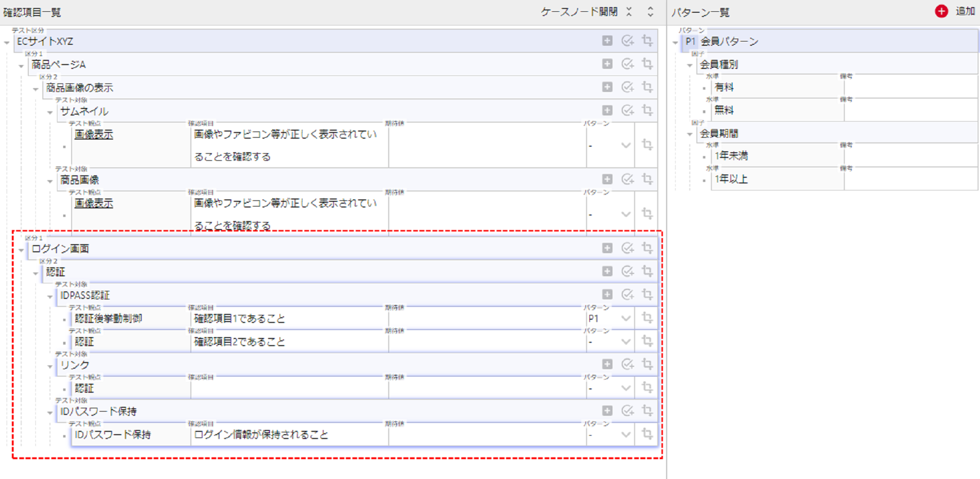Click crop-style icon on ECサイトXYZ row
Image resolution: width=980 pixels, height=479 pixels.
click(647, 41)
